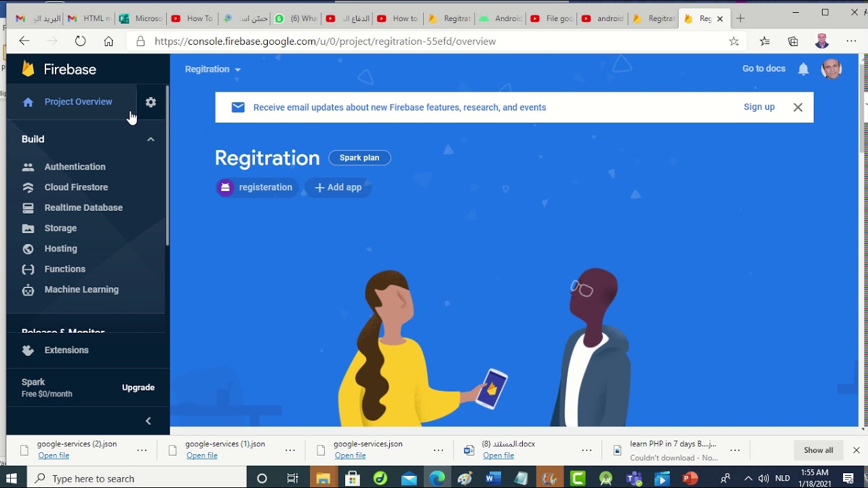Open project settings gear icon
The height and width of the screenshot is (488, 868).
151,102
